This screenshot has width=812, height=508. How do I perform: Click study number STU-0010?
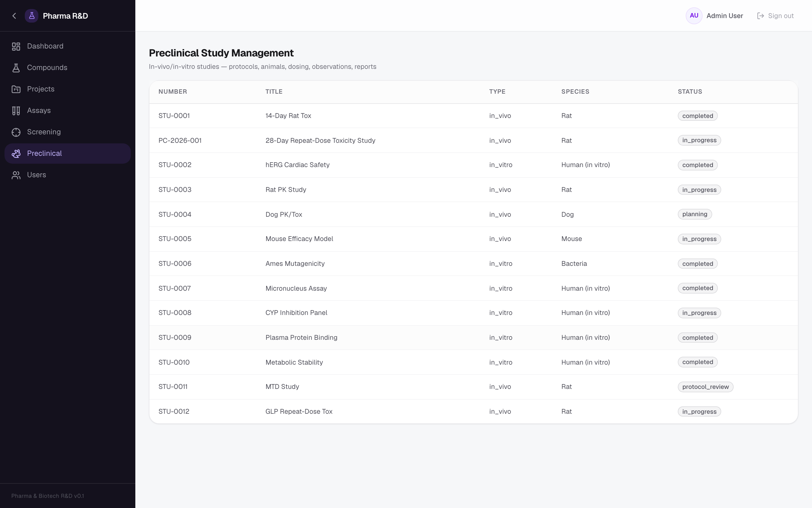pos(174,362)
